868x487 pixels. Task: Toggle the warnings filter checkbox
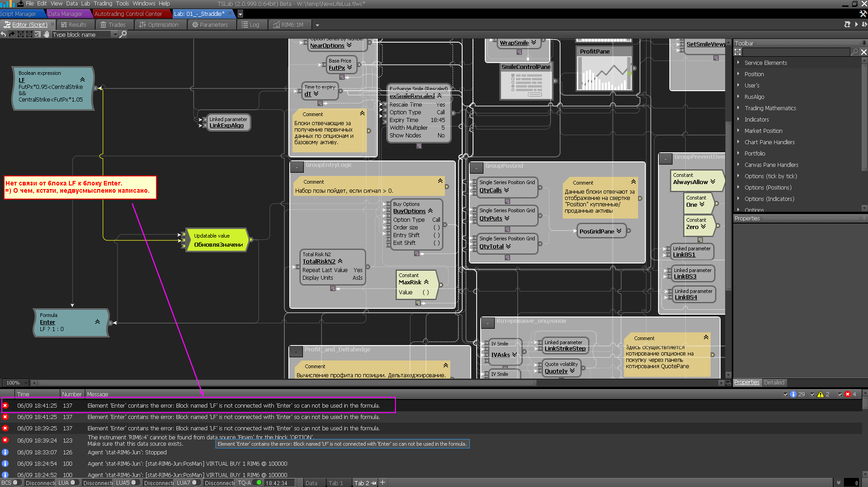pos(812,394)
